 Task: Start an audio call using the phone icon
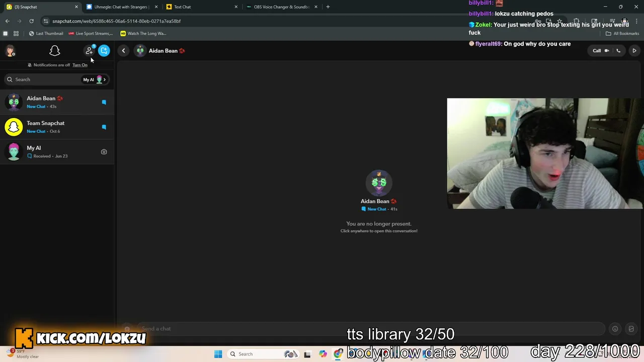[x=618, y=51]
